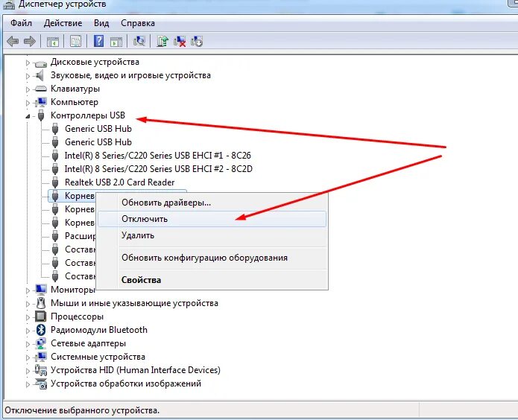The height and width of the screenshot is (420, 518).
Task: Click the Update driver software toolbar icon
Action: [x=162, y=42]
